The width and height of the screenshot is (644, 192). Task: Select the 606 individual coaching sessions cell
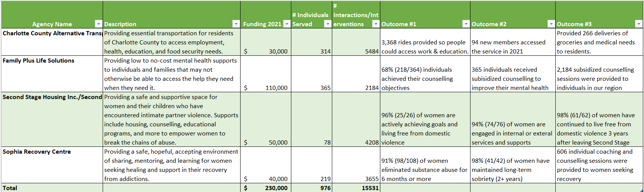pos(599,165)
